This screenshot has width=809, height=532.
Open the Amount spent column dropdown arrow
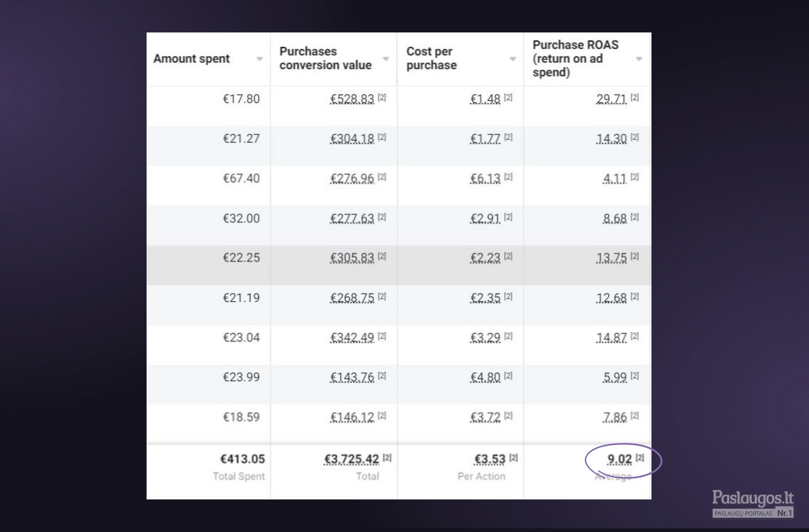click(x=260, y=59)
